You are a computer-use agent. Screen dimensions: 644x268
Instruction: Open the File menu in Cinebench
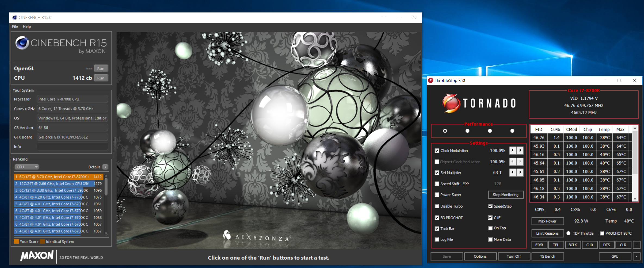[x=15, y=27]
